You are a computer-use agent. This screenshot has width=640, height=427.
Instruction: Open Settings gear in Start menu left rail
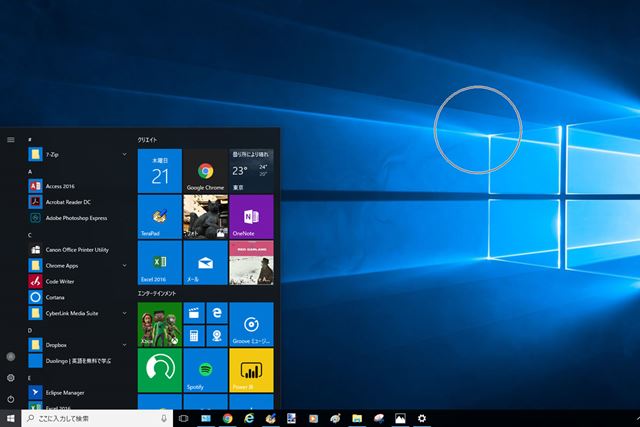[x=11, y=378]
